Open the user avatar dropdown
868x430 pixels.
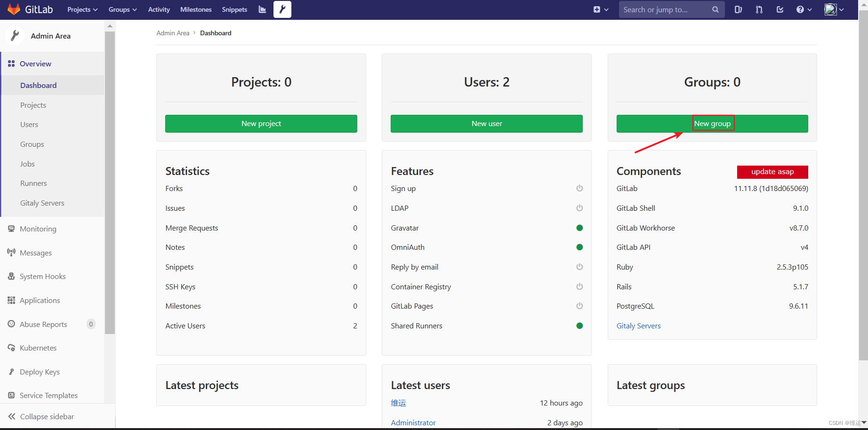(x=834, y=9)
